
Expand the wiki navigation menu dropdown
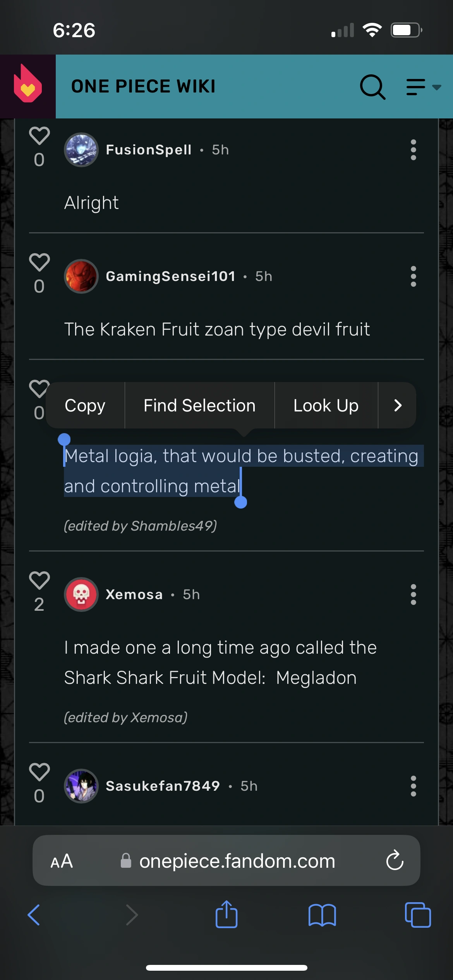click(423, 87)
